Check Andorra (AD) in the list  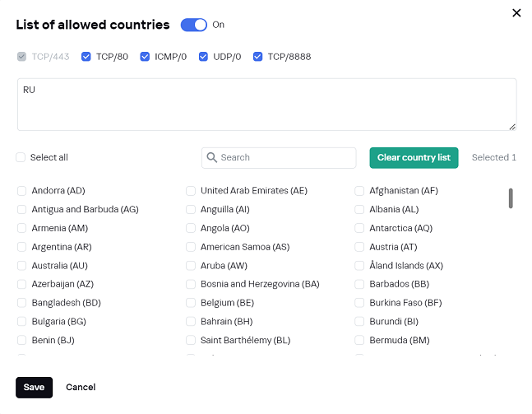(x=22, y=191)
